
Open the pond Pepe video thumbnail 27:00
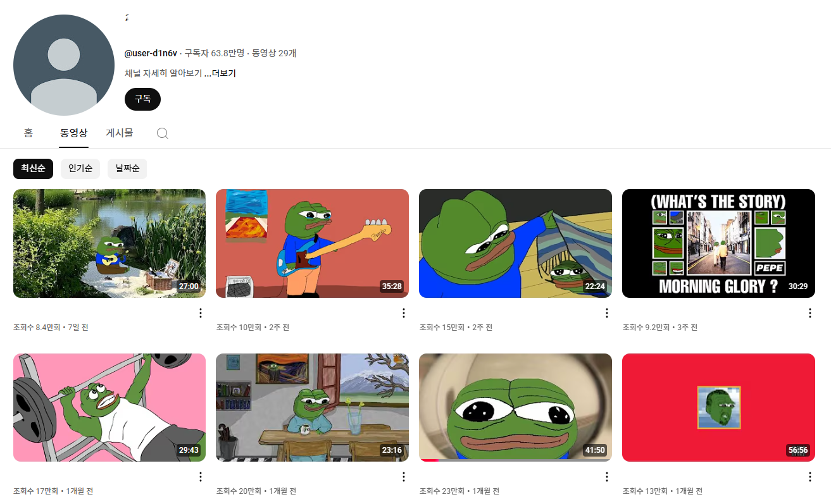[x=109, y=243]
